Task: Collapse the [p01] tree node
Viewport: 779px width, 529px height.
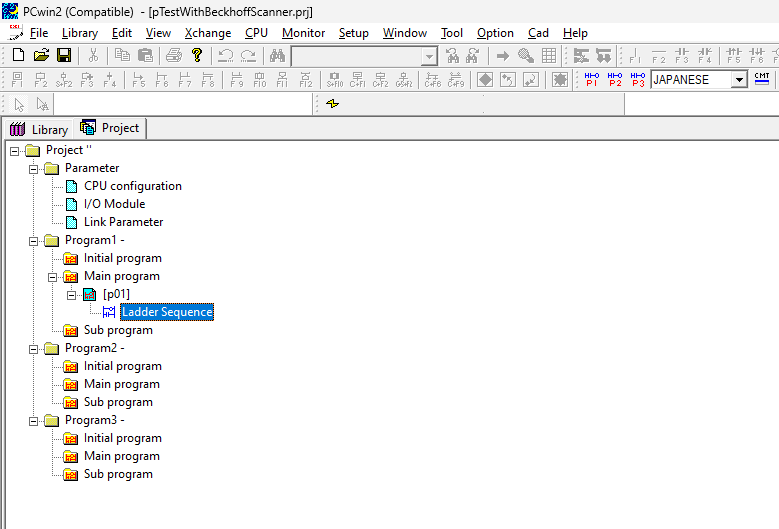Action: pos(71,294)
